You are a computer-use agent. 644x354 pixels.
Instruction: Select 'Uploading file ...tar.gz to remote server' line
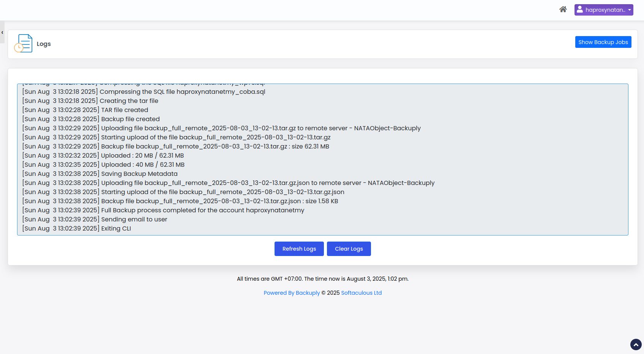221,128
